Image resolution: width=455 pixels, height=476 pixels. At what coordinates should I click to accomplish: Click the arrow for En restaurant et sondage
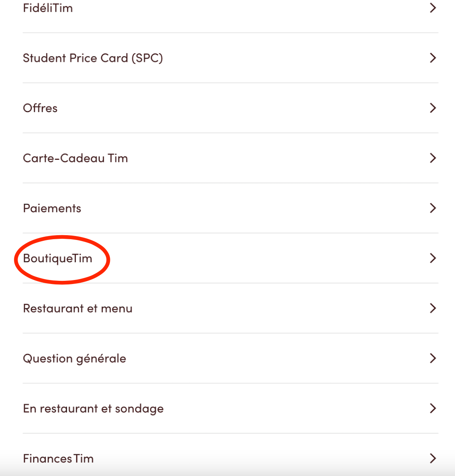(433, 408)
